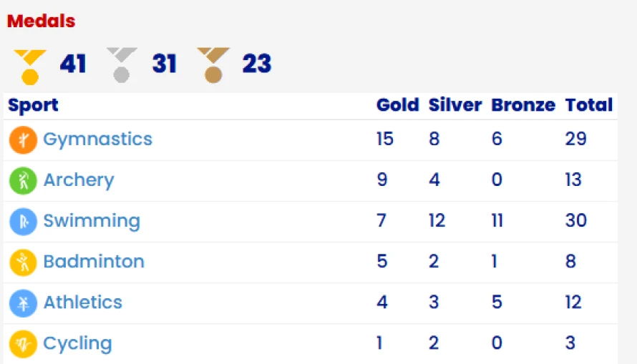637x364 pixels.
Task: Click the silver medal icon
Action: [122, 65]
